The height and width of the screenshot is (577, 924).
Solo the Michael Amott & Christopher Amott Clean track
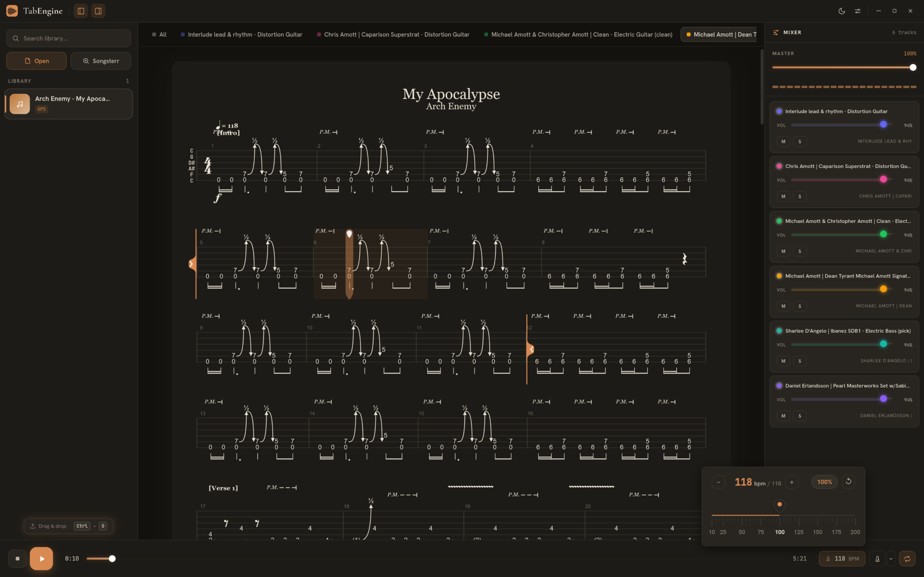(799, 251)
